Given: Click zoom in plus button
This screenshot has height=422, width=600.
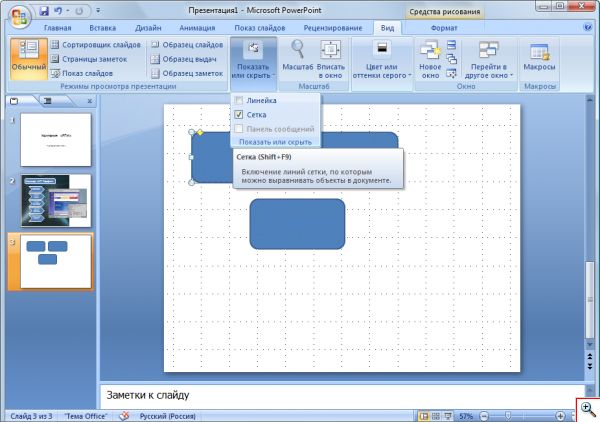Looking at the screenshot, I should coord(559,416).
